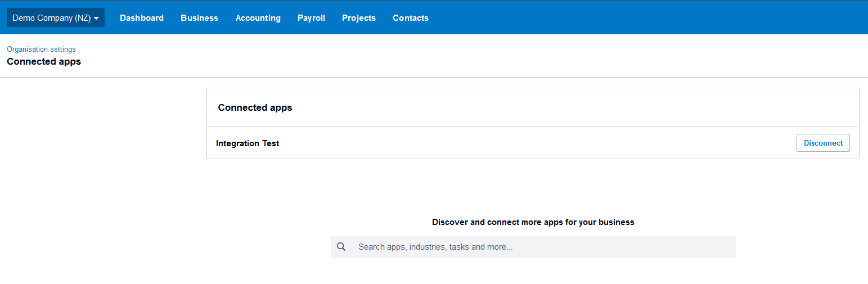The height and width of the screenshot is (284, 868).
Task: Click blank space in Integration Test row
Action: pyautogui.click(x=534, y=143)
